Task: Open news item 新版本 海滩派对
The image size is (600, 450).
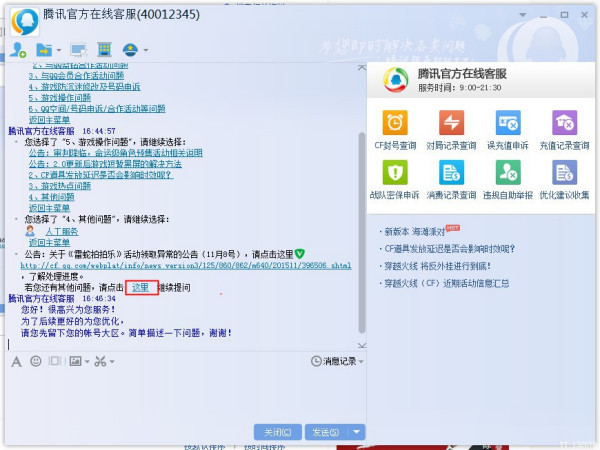Action: (415, 232)
